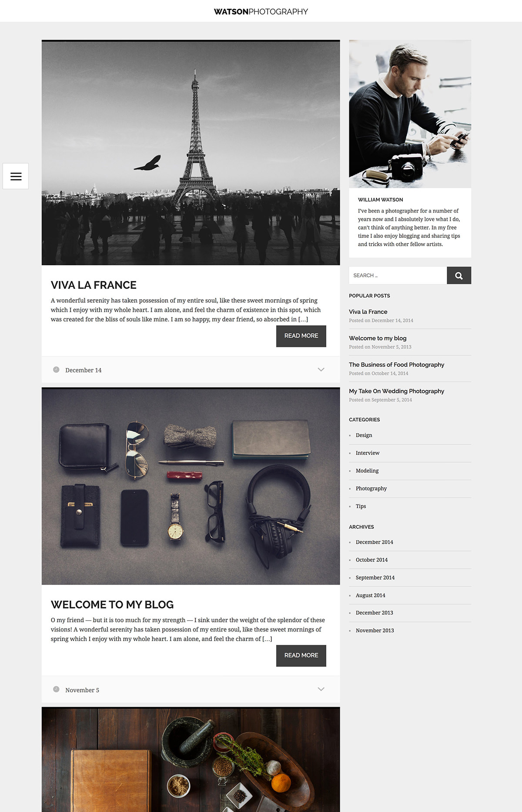This screenshot has width=522, height=812.
Task: Expand the Welcome post footer chevron
Action: [321, 689]
